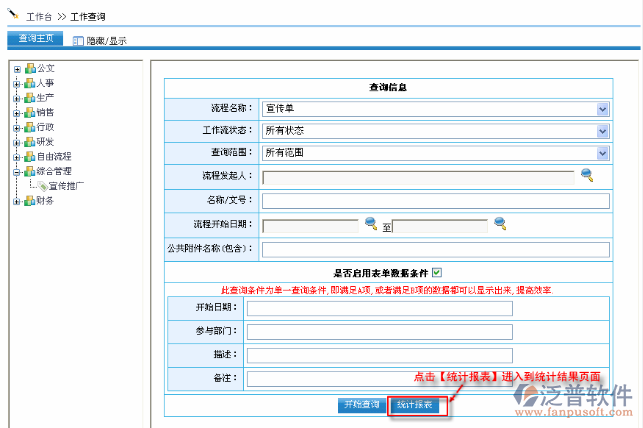
Task: Open the 工作流状态 dropdown
Action: pos(602,130)
